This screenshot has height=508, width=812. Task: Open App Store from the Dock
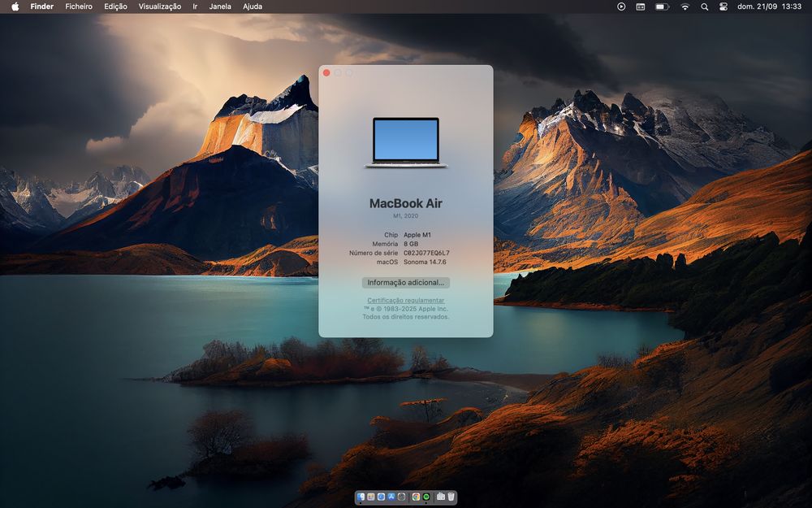391,497
